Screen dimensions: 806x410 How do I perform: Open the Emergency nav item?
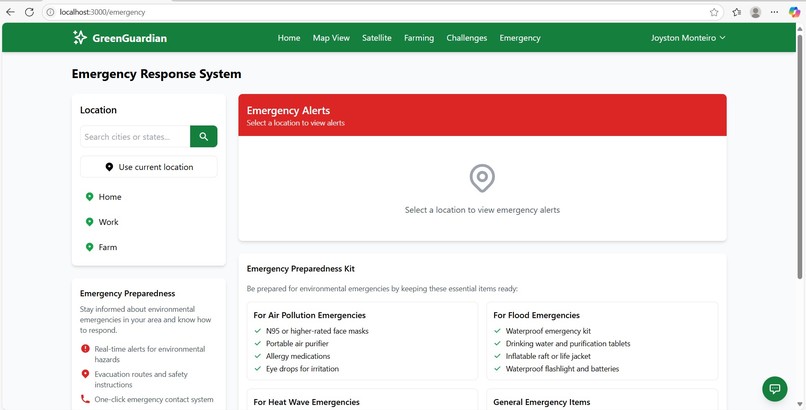pyautogui.click(x=520, y=38)
